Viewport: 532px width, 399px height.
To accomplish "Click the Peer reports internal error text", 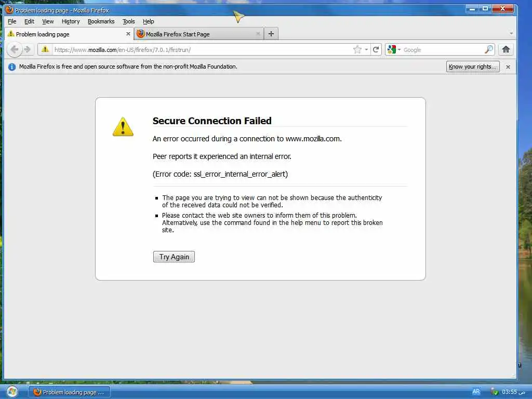I will 222,156.
